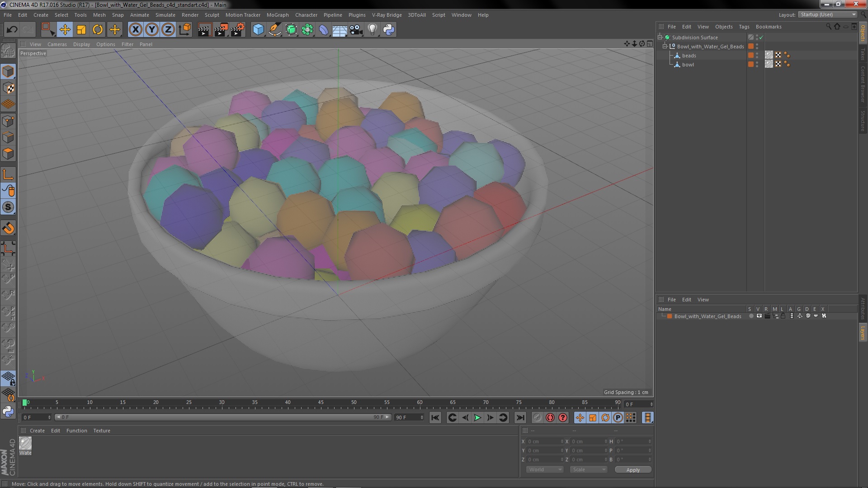The height and width of the screenshot is (488, 868).
Task: Click the Apply button in coordinates
Action: click(633, 470)
